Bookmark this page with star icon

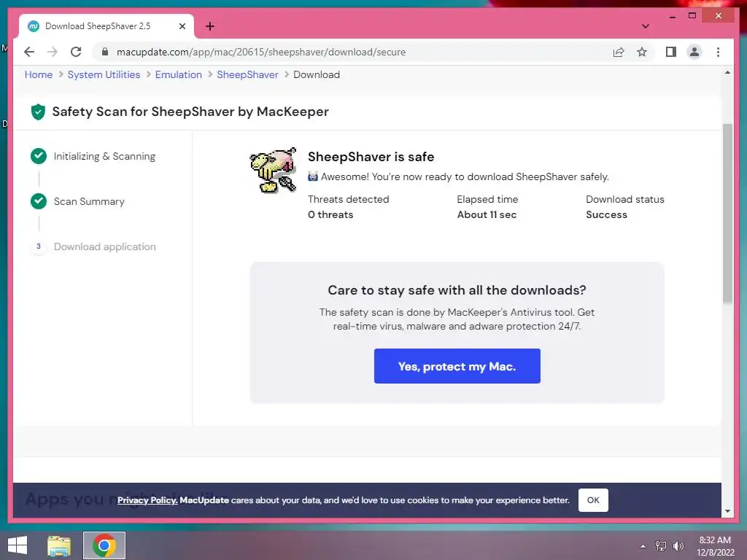click(x=642, y=52)
